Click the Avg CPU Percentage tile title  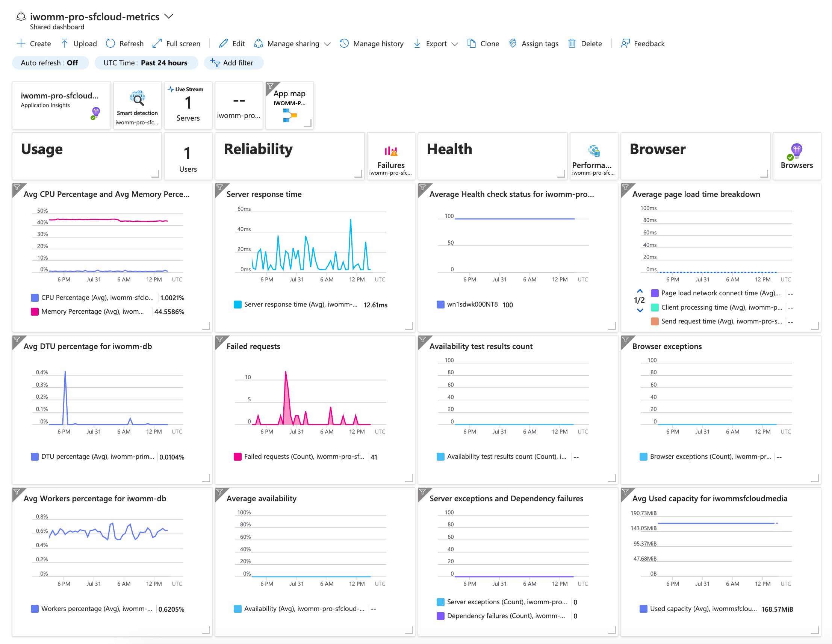click(107, 194)
